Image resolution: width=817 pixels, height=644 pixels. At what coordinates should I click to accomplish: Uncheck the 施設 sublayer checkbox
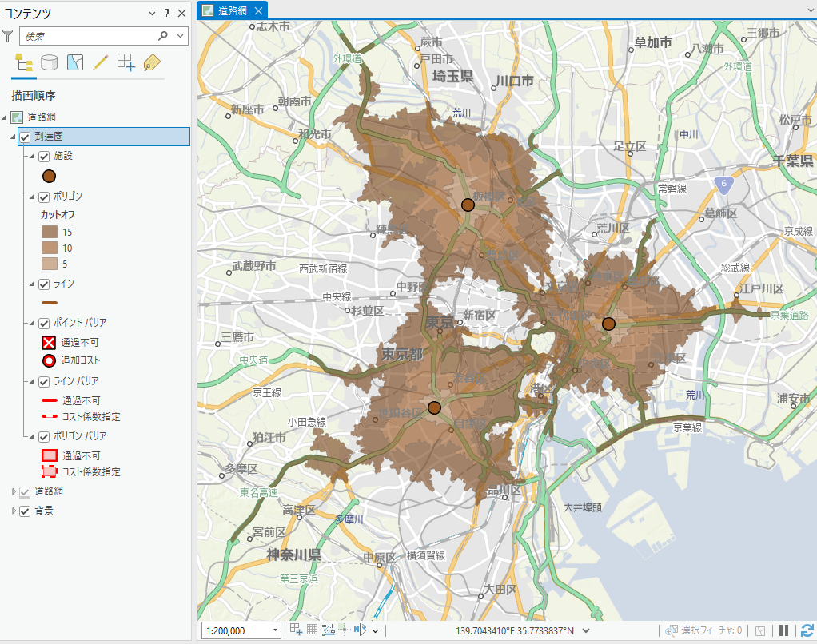point(44,157)
